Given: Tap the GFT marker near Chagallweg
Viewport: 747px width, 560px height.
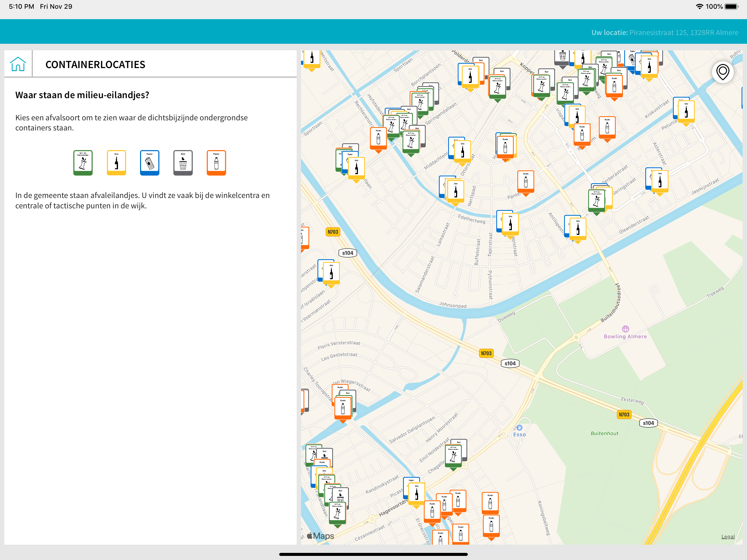Looking at the screenshot, I should (x=453, y=456).
